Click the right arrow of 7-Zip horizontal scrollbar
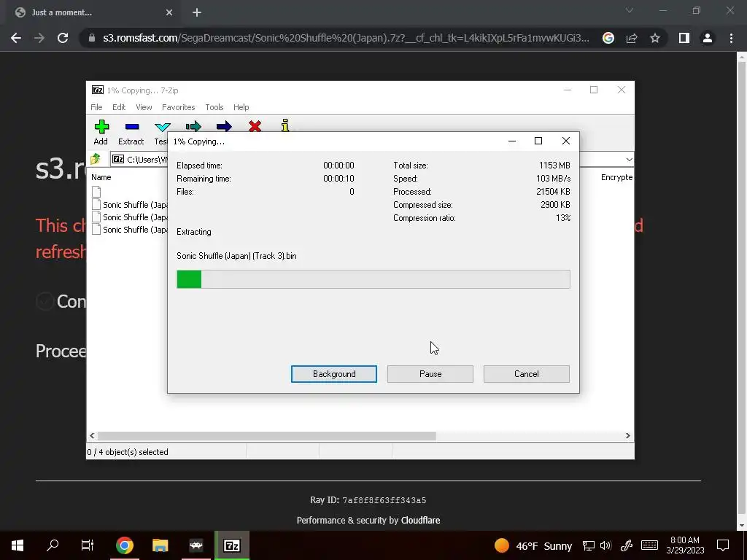Viewport: 747px width, 560px height. point(627,436)
